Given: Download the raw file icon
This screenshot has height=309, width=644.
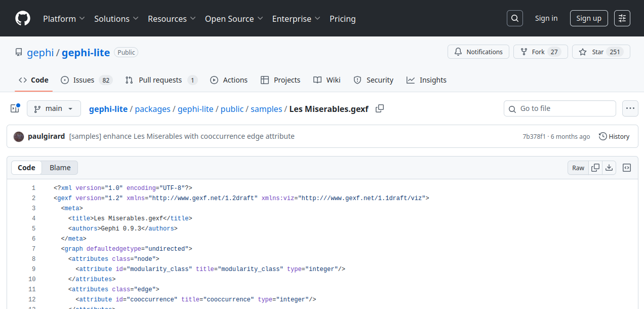Looking at the screenshot, I should click(x=609, y=168).
